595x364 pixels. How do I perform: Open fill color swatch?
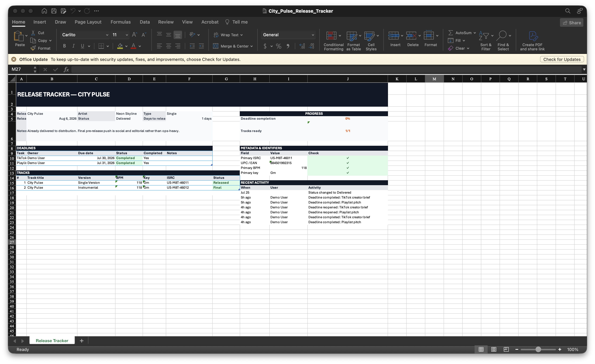pyautogui.click(x=120, y=46)
